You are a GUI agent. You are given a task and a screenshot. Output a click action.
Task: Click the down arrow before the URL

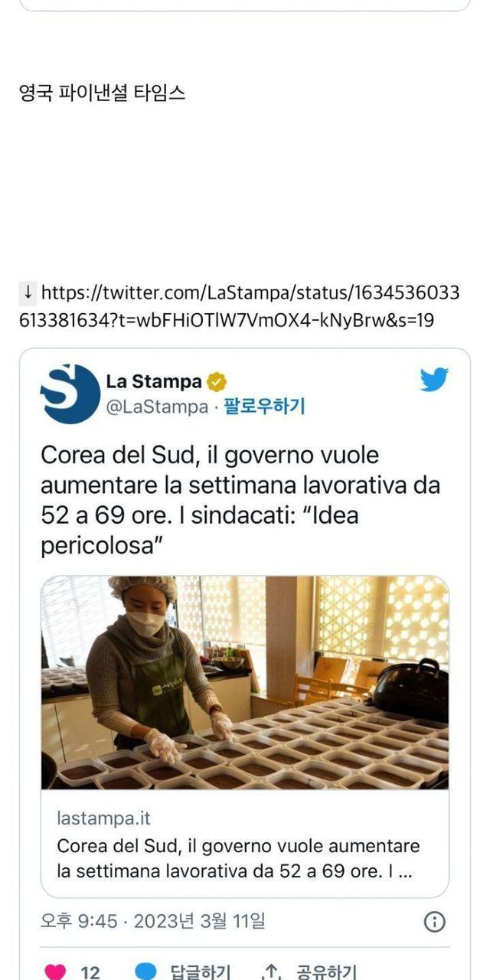(x=28, y=292)
